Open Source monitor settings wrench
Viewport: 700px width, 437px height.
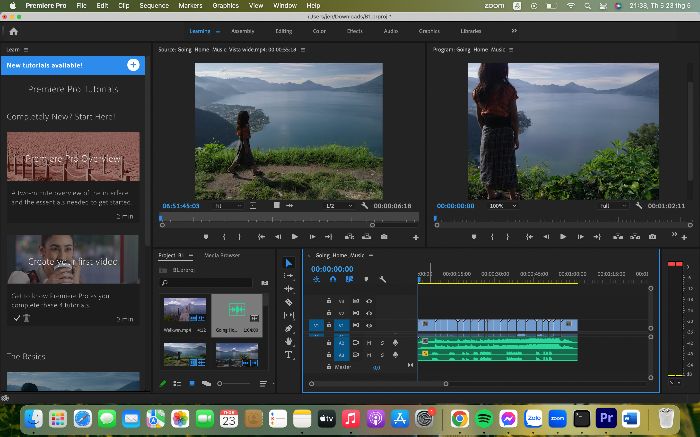coord(364,206)
